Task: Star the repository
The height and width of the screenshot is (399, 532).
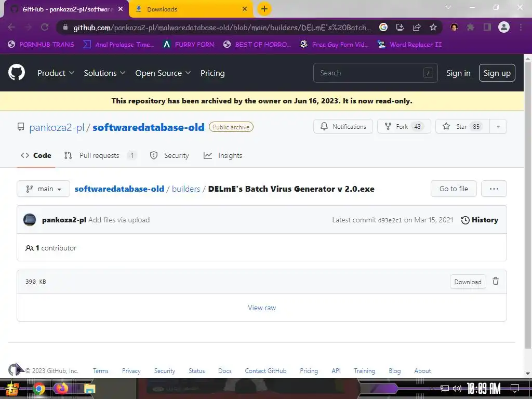Action: 462,127
